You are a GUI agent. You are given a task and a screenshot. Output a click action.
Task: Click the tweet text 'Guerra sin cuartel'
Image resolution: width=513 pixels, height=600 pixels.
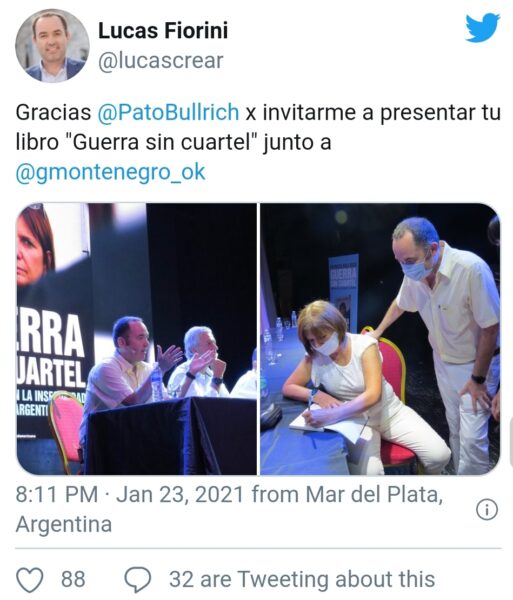[x=161, y=142]
